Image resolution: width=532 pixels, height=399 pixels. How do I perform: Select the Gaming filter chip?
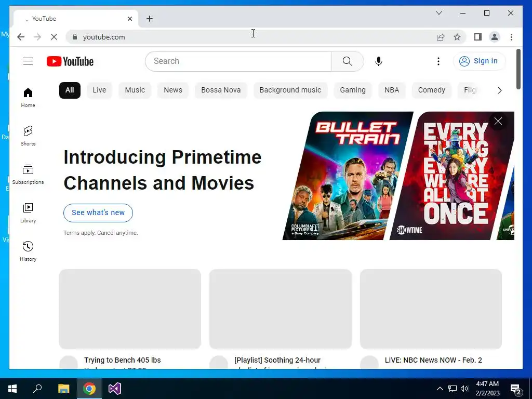click(x=353, y=90)
